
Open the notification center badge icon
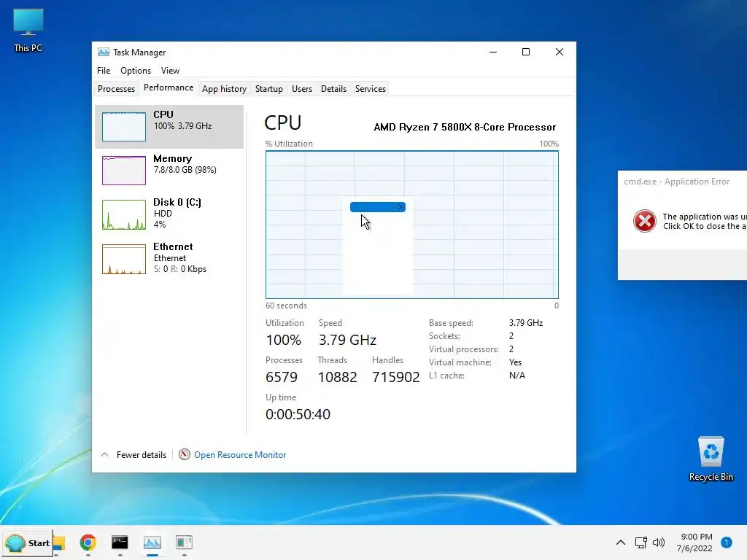click(726, 542)
